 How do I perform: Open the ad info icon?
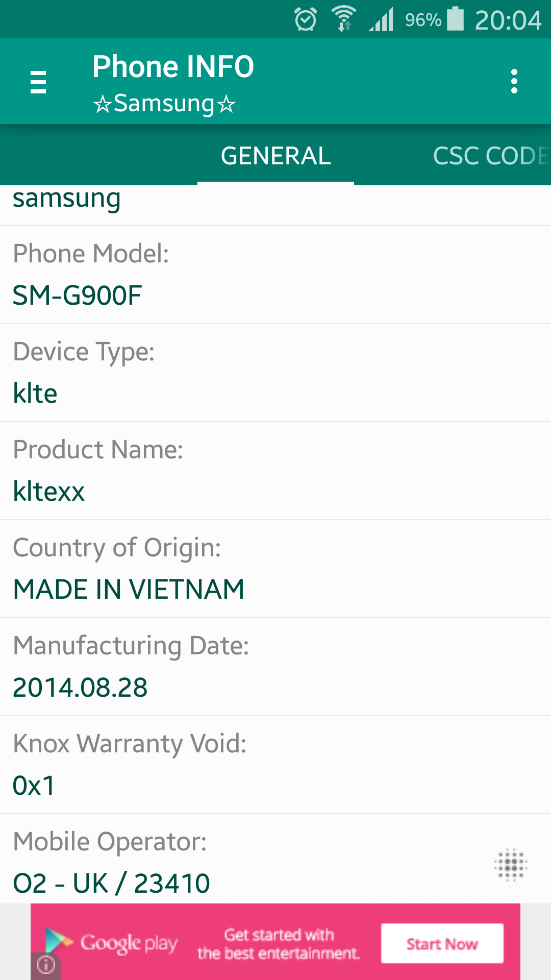tap(46, 965)
